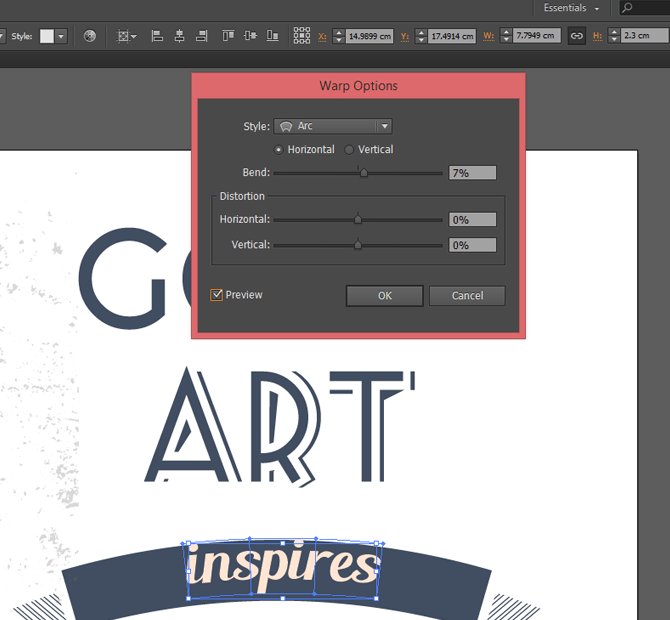Open the Align To options dropdown

point(127,36)
